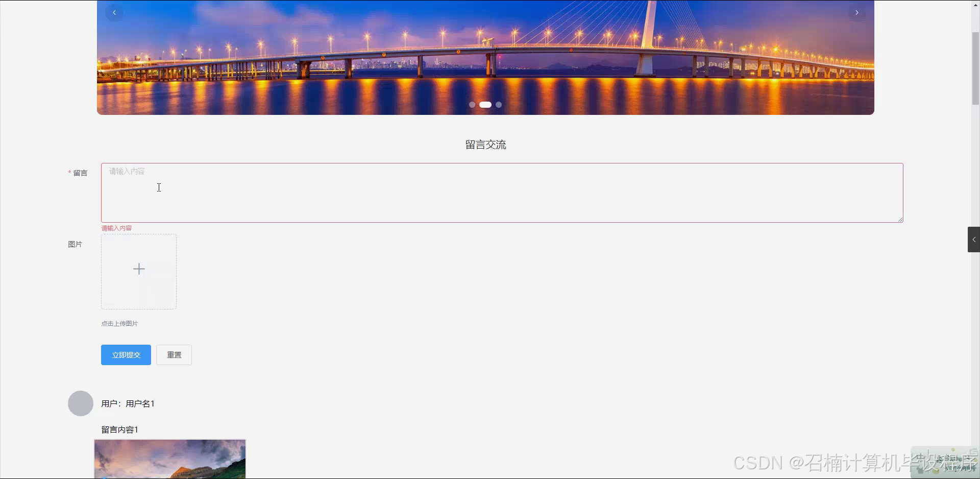The width and height of the screenshot is (980, 479).
Task: Click the textarea resize handle corner
Action: click(x=900, y=220)
